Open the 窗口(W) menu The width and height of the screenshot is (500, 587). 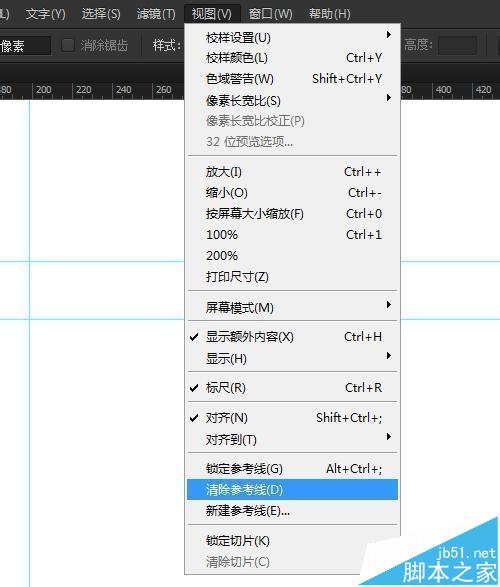(x=271, y=14)
